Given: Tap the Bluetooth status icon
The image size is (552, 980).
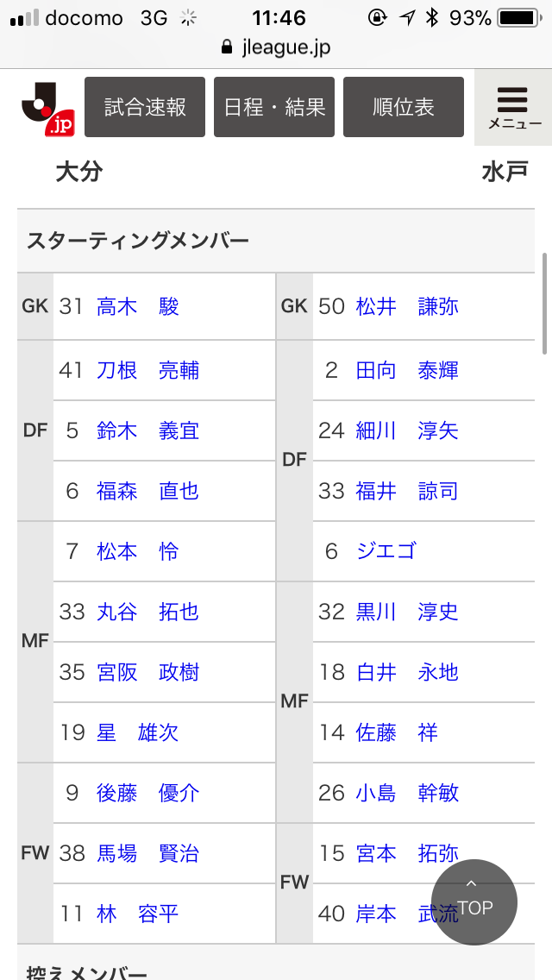Looking at the screenshot, I should click(x=431, y=18).
